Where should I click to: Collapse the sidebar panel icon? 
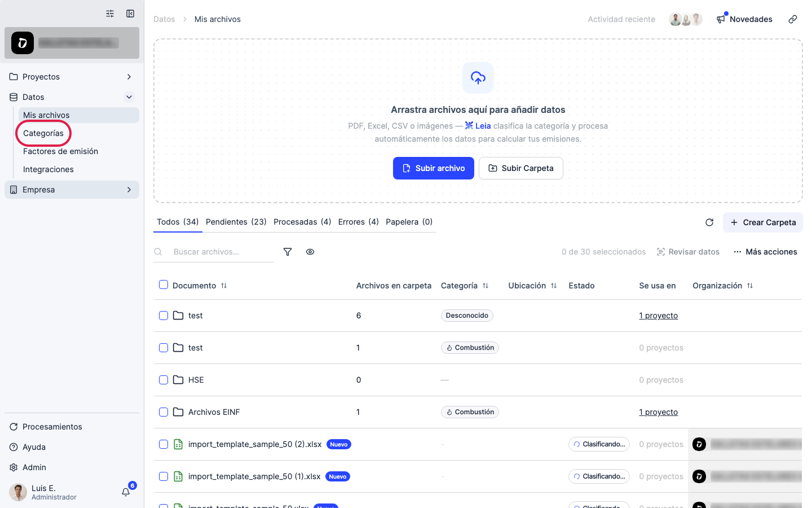(130, 14)
